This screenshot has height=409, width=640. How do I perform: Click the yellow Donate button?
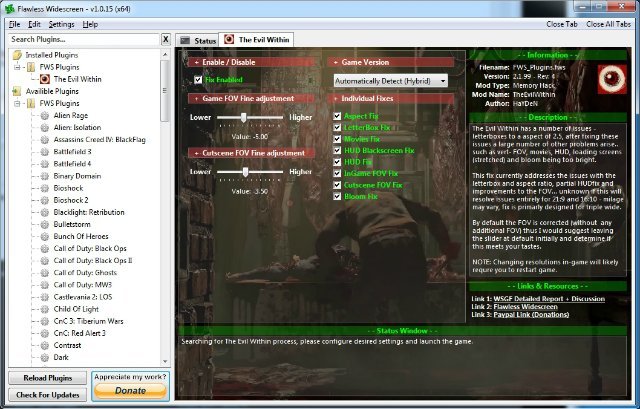click(130, 391)
